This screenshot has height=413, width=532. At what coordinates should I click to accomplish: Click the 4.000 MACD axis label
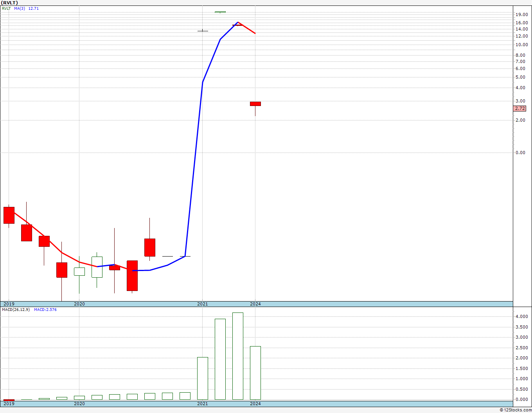(x=521, y=316)
